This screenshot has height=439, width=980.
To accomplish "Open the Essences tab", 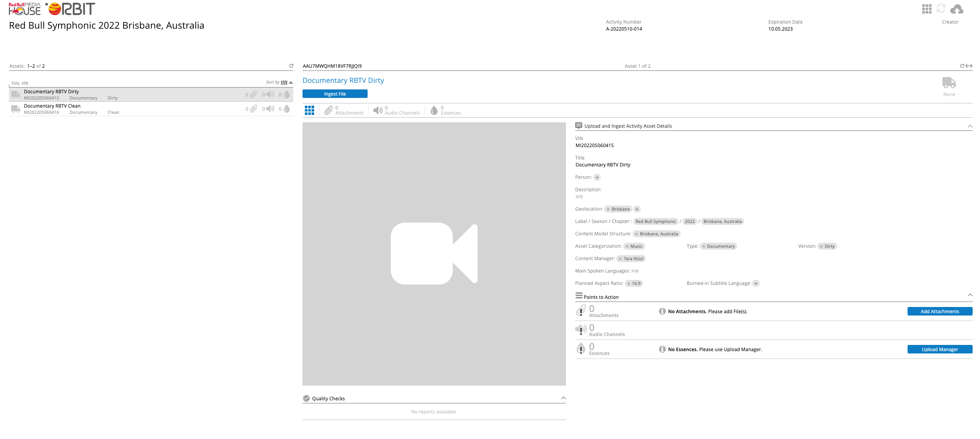I will point(445,110).
